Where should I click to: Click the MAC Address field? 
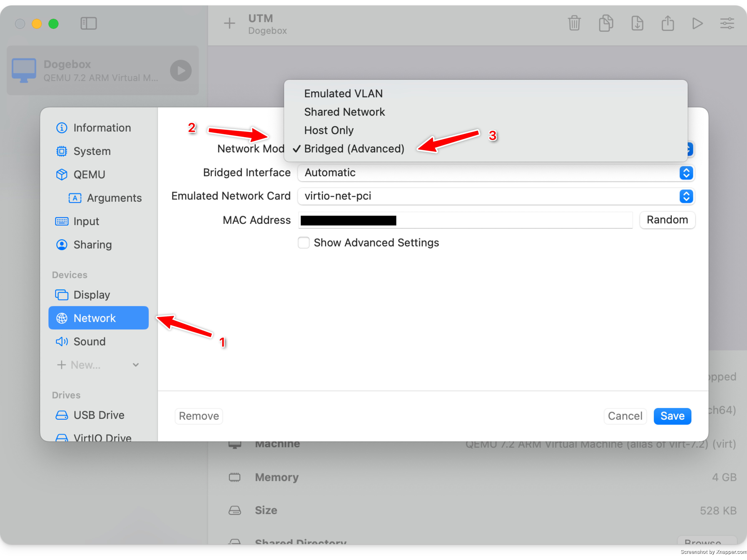[x=465, y=220]
